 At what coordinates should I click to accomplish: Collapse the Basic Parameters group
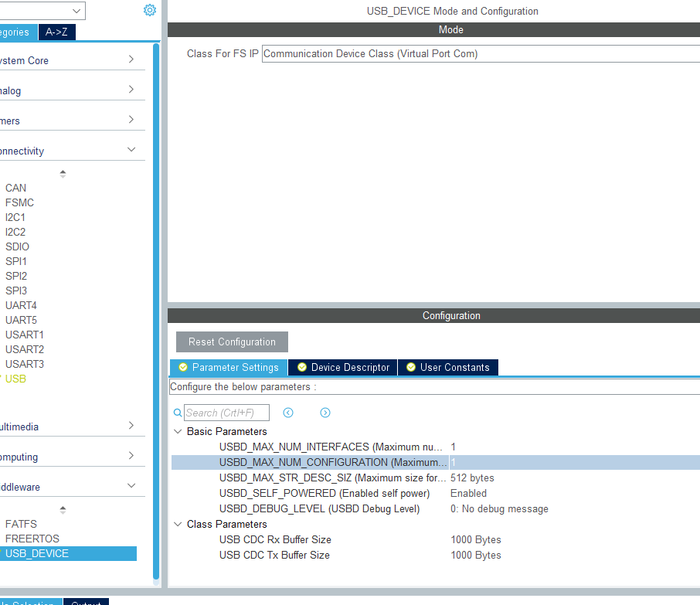[178, 431]
